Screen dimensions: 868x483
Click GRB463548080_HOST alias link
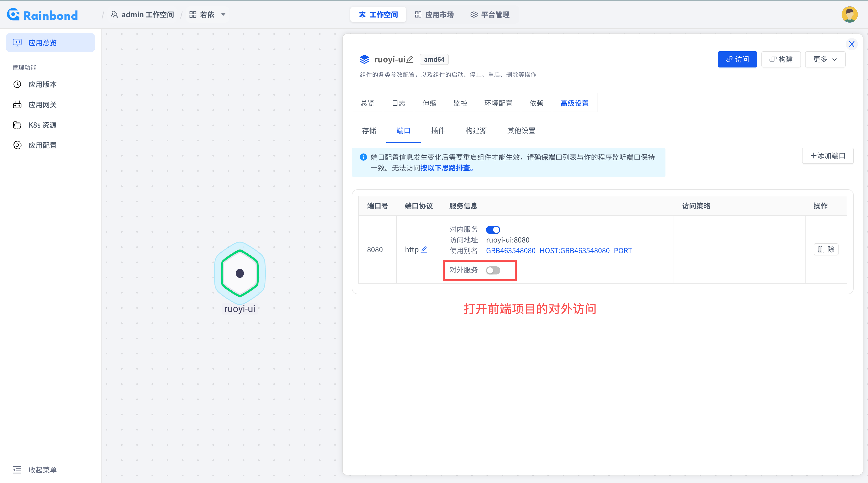[559, 250]
